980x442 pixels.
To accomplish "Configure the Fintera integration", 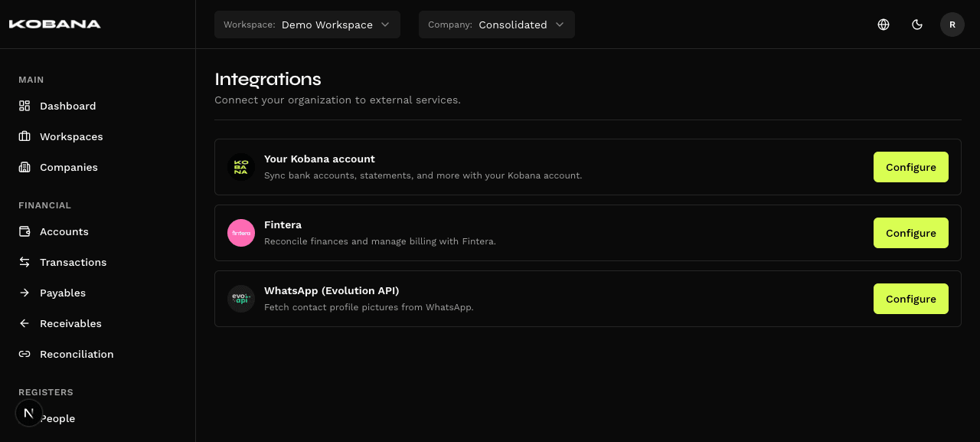I will click(x=911, y=233).
